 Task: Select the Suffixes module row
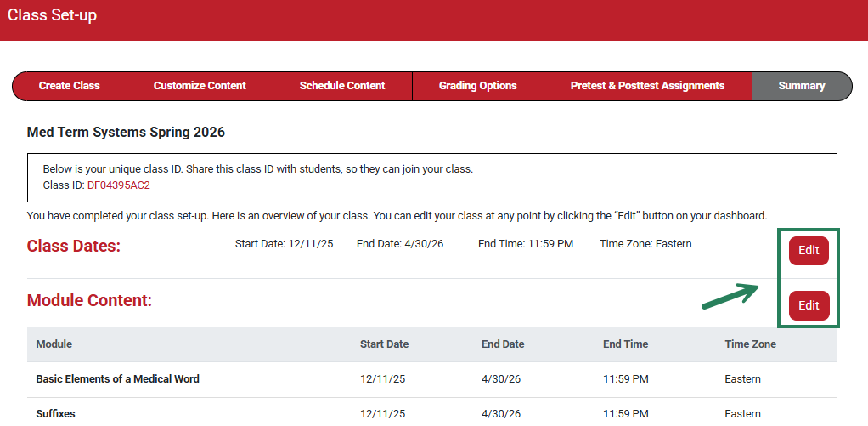pos(55,414)
